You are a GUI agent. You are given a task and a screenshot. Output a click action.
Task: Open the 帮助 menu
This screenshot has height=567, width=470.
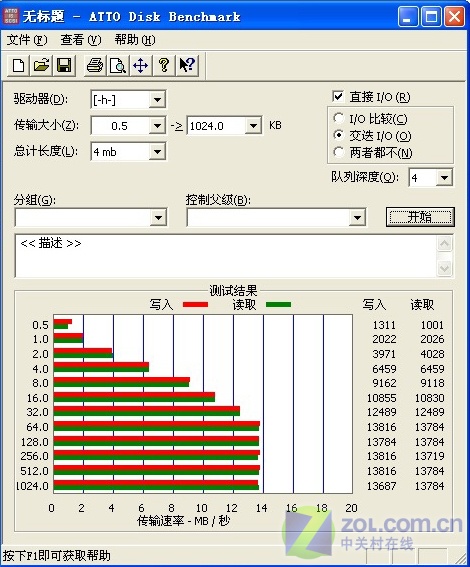click(x=135, y=39)
